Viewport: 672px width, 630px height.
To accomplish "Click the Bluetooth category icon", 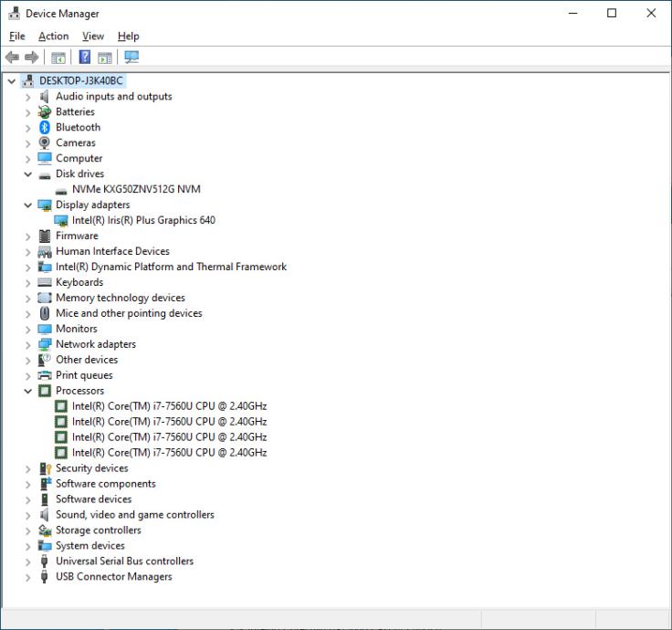I will [45, 127].
